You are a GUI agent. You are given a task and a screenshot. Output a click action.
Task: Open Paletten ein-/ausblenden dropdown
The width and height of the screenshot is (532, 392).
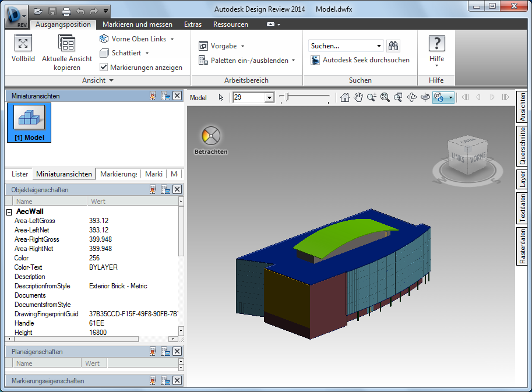(293, 61)
